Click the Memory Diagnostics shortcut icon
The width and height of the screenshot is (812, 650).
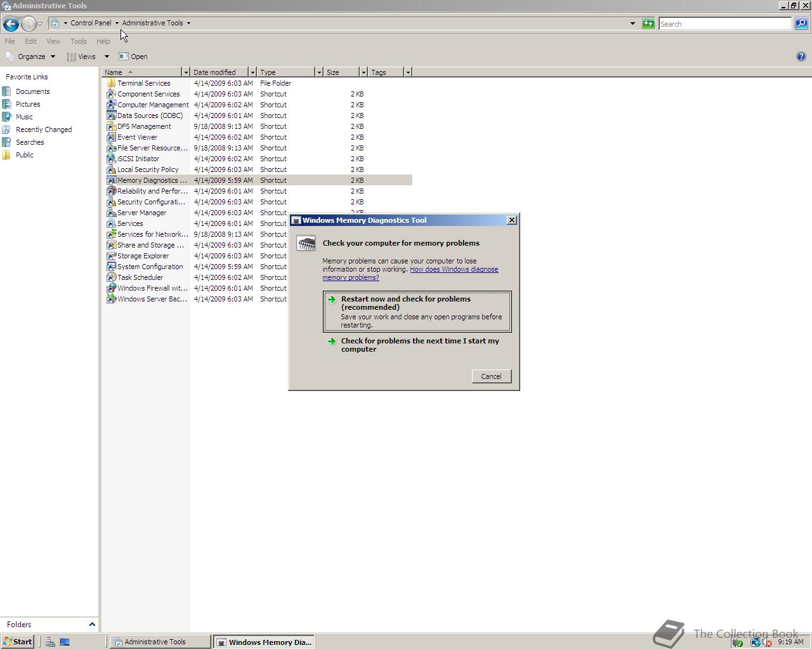pyautogui.click(x=111, y=180)
